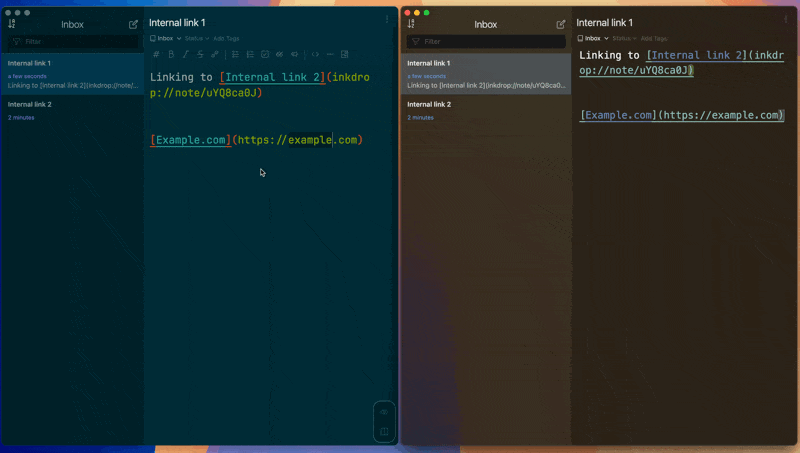Insert a link using the toolbar link icon

click(x=215, y=54)
